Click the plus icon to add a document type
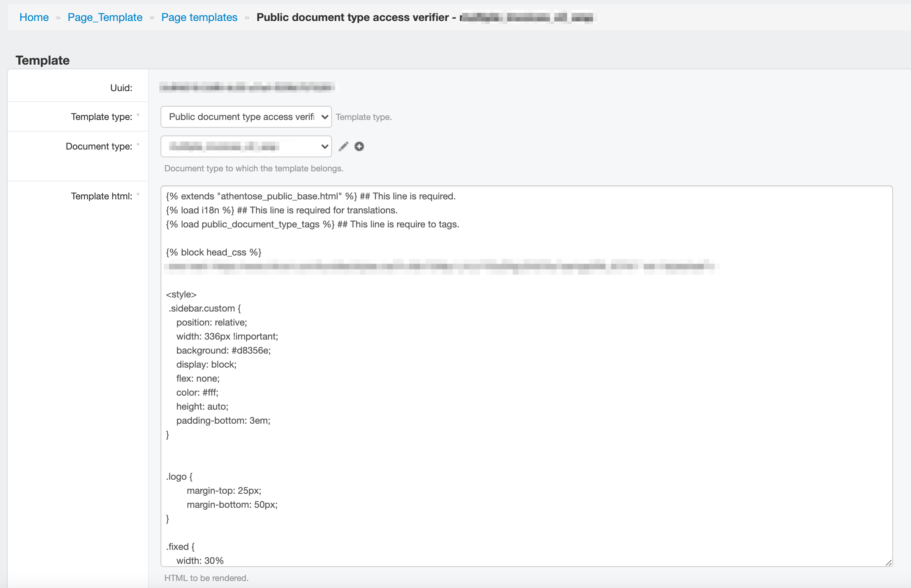This screenshot has height=588, width=911. pyautogui.click(x=359, y=146)
